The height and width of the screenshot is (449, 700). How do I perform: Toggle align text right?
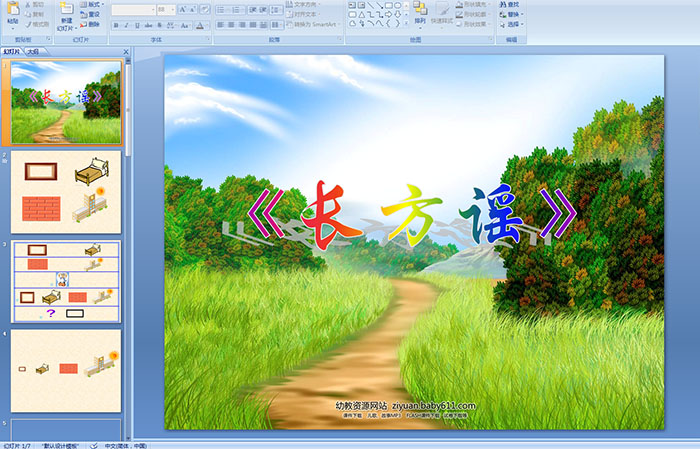point(242,25)
